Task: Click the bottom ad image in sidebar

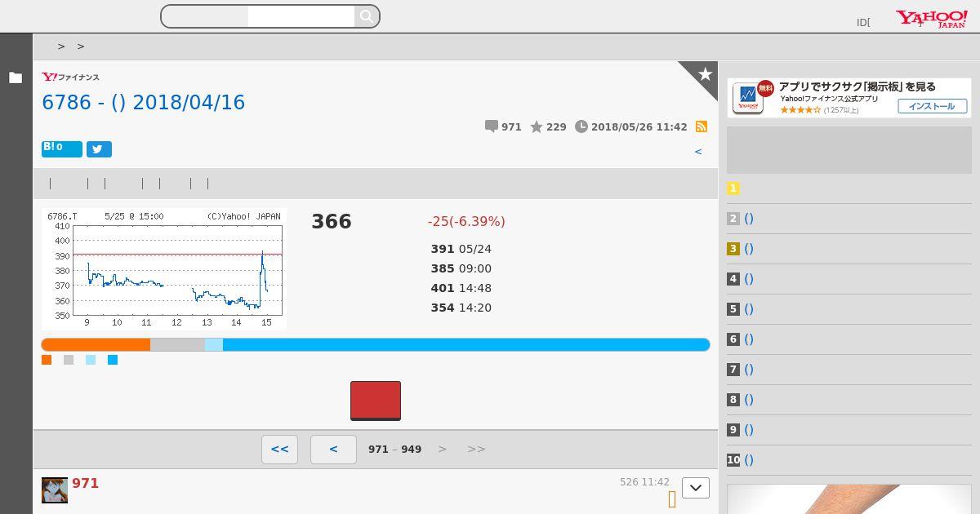Action: (849, 499)
